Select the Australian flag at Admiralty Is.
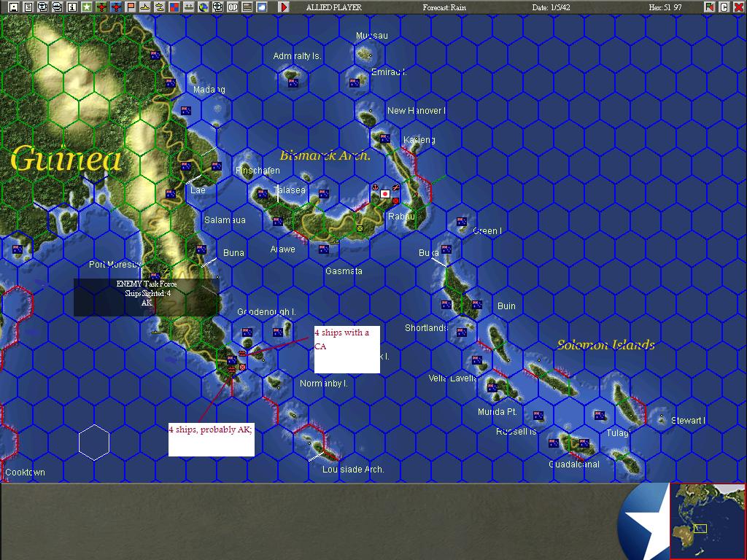This screenshot has height=560, width=747. [293, 83]
